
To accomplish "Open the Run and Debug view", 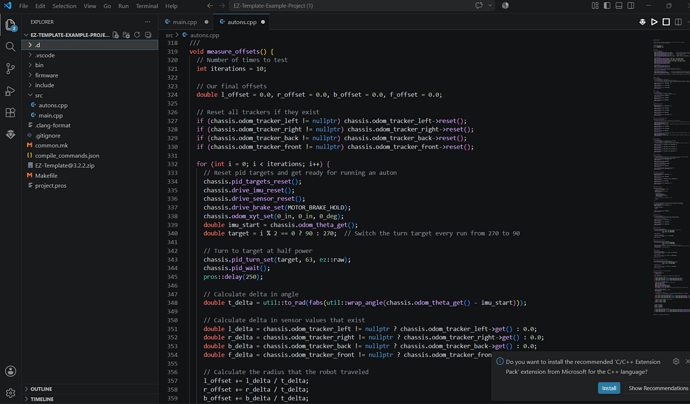I will (10, 91).
